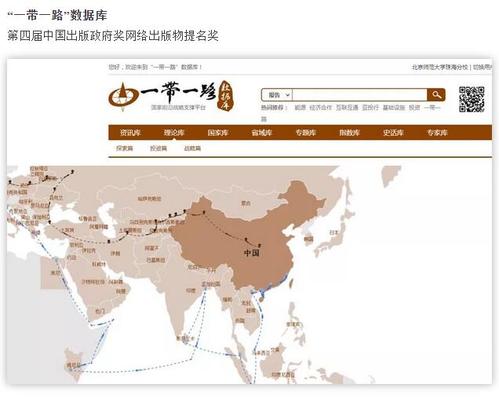Screen dimensions: 499x406
Task: Click 蒙古 on the map
Action: (246, 203)
